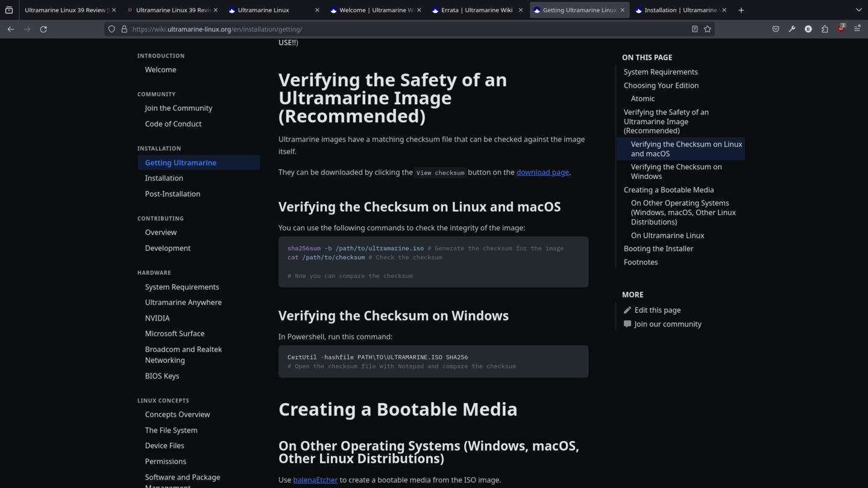Open Code of Conduct sidebar link
868x488 pixels.
(x=173, y=124)
